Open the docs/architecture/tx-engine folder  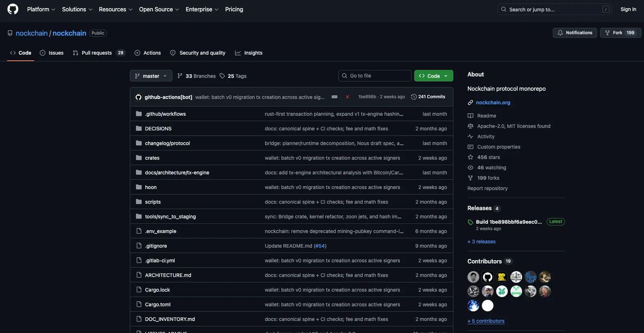point(177,173)
